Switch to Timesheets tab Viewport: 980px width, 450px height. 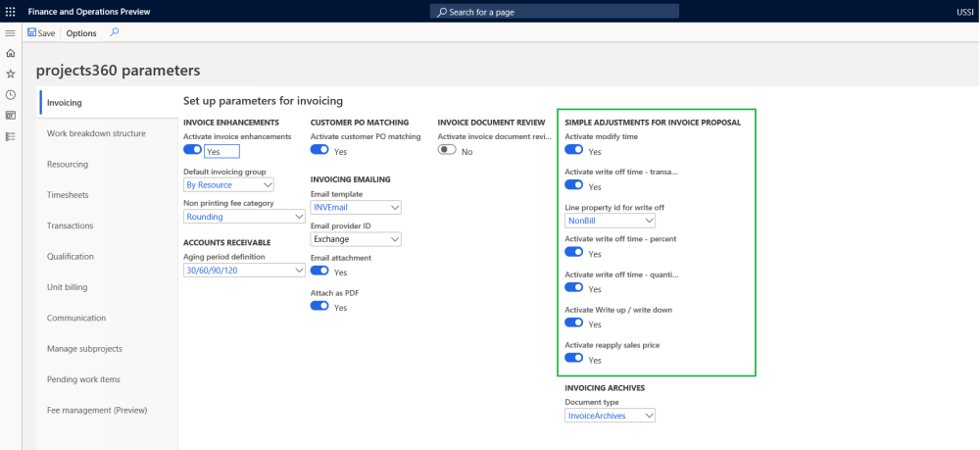pos(68,195)
